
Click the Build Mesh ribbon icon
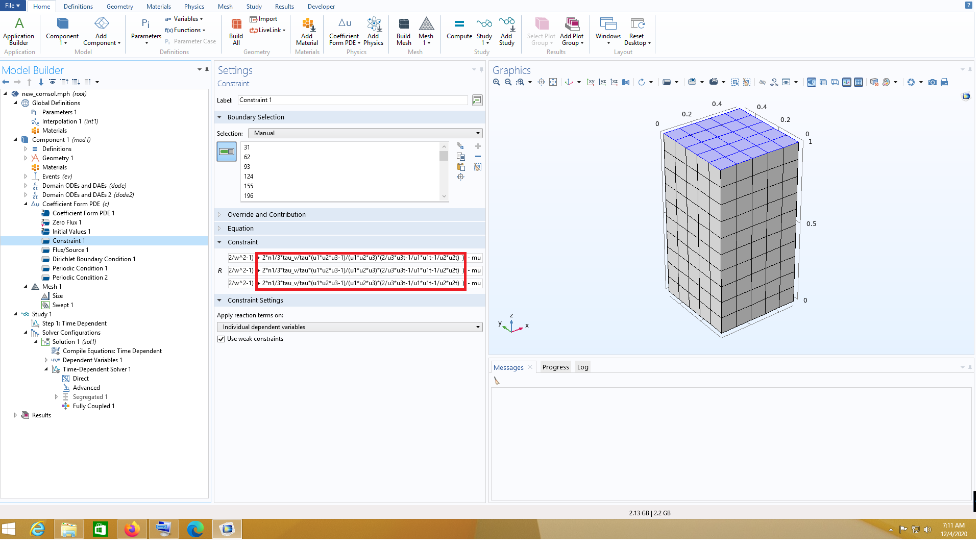(403, 31)
